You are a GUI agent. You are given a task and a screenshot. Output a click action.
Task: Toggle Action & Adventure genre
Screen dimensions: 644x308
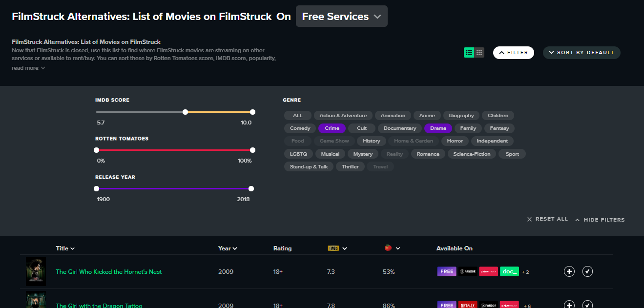343,116
